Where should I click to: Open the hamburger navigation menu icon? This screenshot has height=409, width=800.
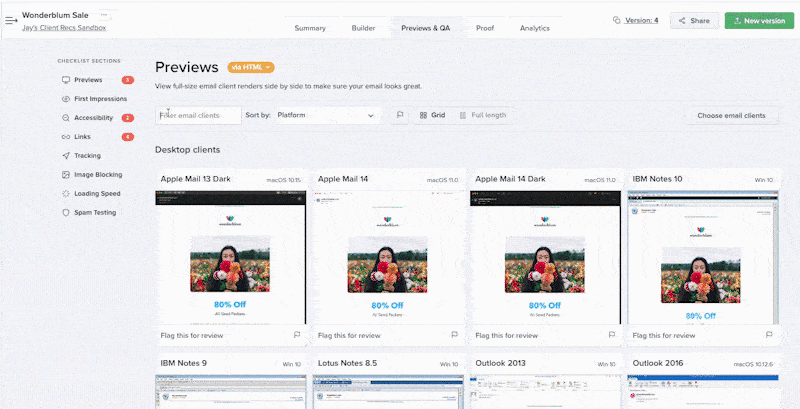11,20
